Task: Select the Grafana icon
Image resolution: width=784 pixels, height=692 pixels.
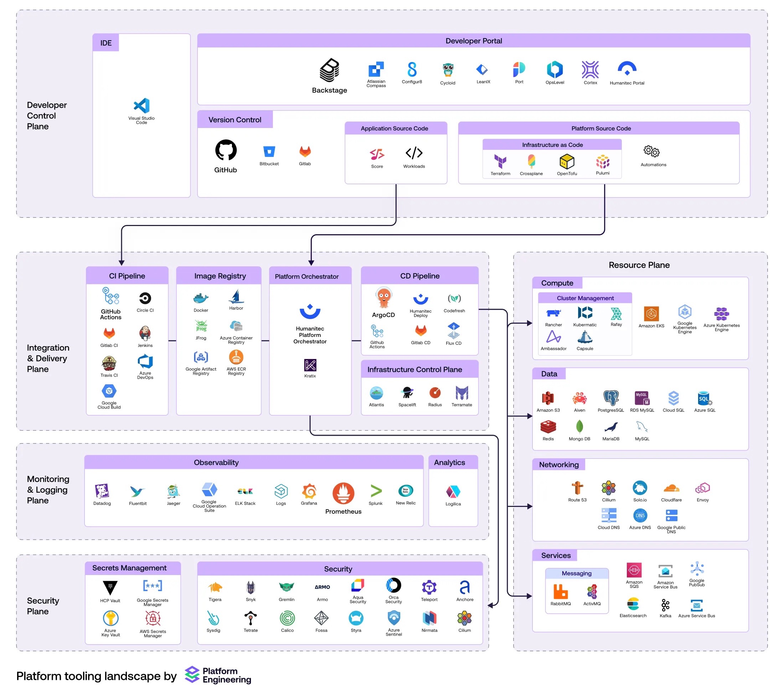Action: (309, 491)
